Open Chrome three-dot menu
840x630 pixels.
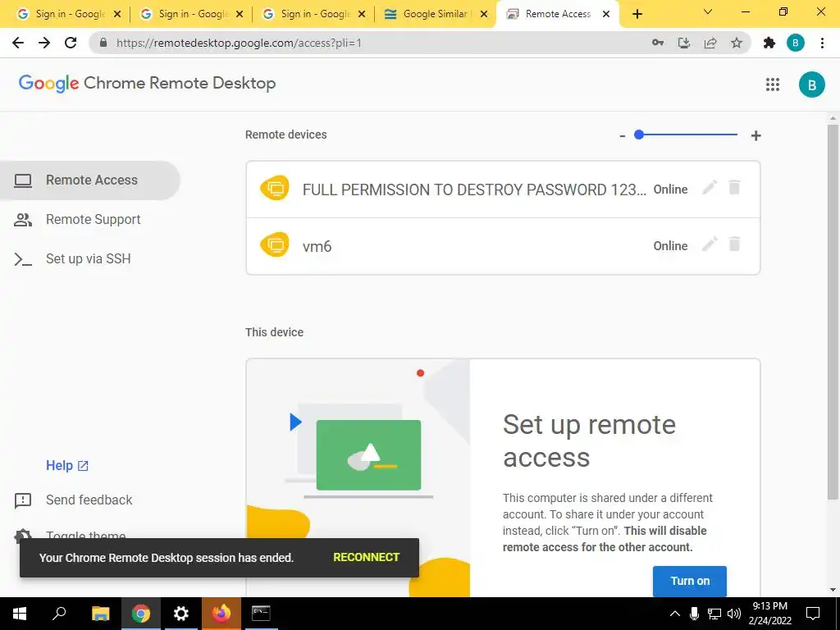click(x=822, y=43)
